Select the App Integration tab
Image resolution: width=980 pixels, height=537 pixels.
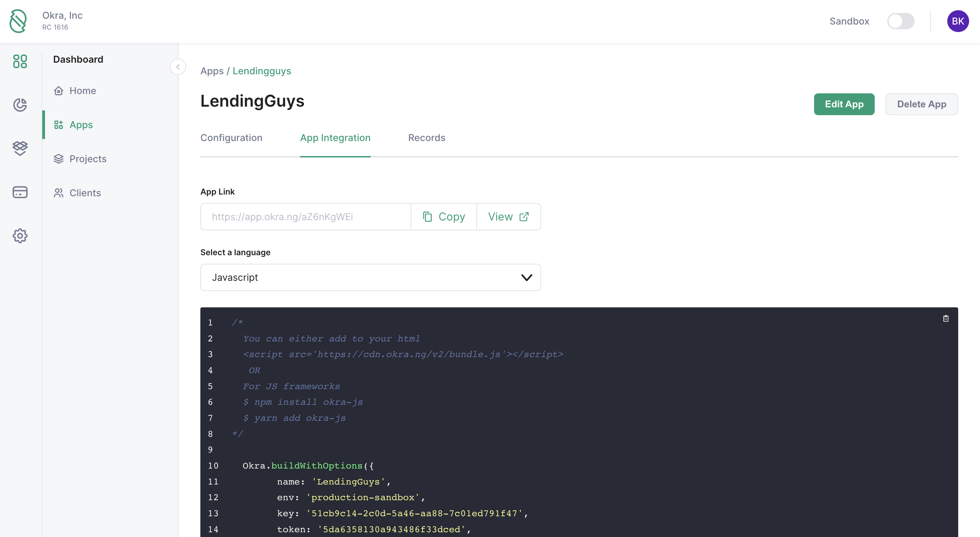(x=335, y=138)
